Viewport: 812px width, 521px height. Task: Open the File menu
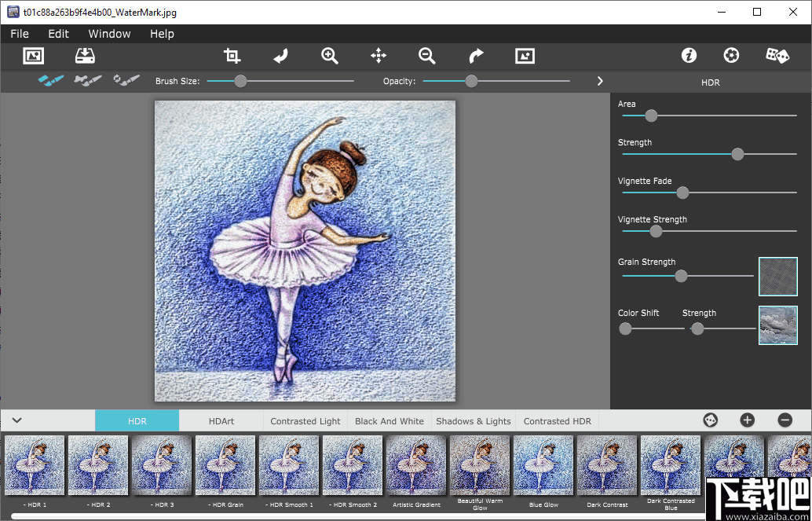coord(19,34)
